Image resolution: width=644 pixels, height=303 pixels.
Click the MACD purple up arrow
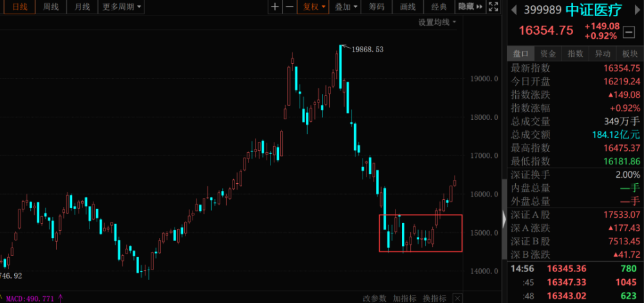coord(61,298)
